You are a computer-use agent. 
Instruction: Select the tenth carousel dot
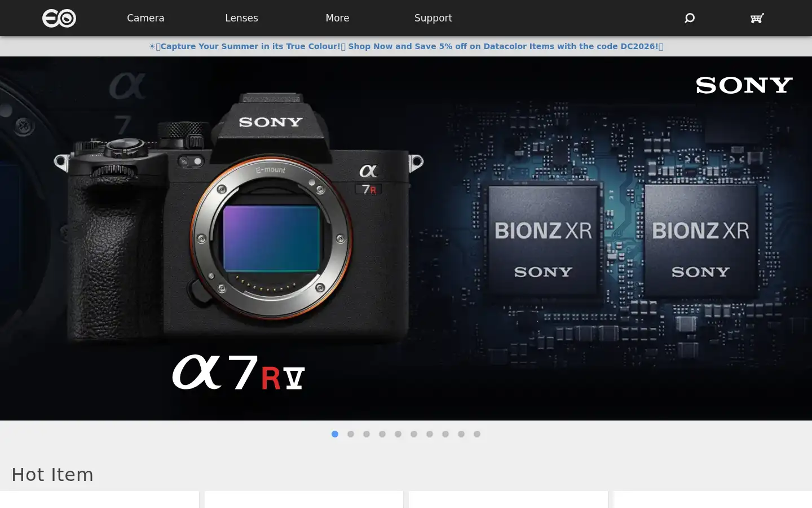[477, 434]
